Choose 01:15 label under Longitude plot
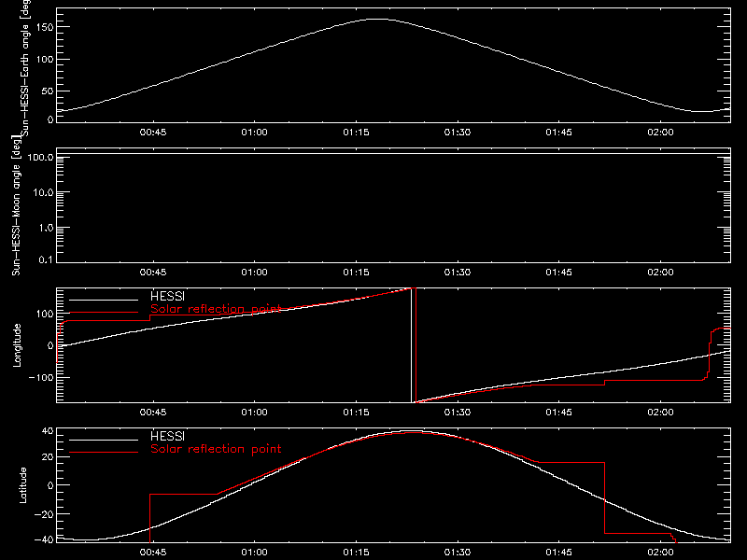The image size is (747, 560). (x=356, y=413)
